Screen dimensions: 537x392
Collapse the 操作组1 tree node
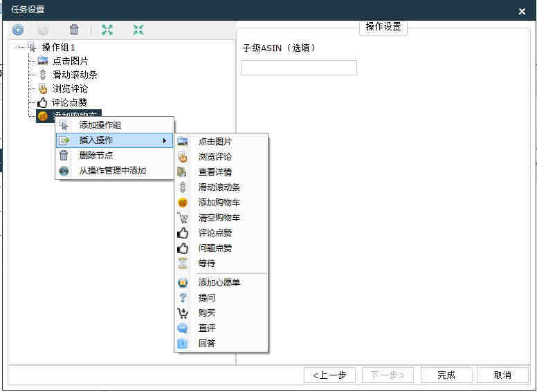click(x=18, y=47)
